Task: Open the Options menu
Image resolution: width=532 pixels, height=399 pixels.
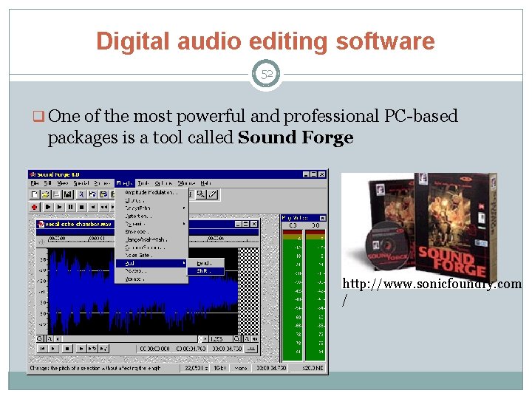Action: click(164, 183)
